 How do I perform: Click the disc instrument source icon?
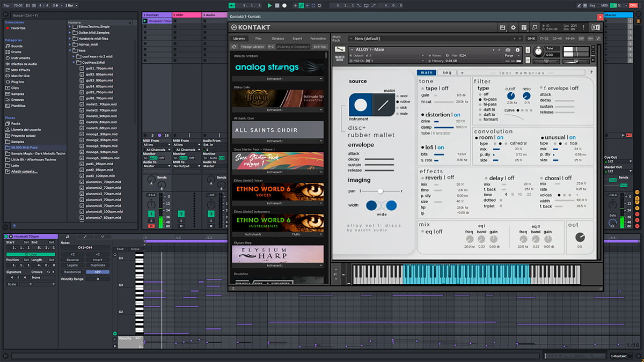[361, 105]
